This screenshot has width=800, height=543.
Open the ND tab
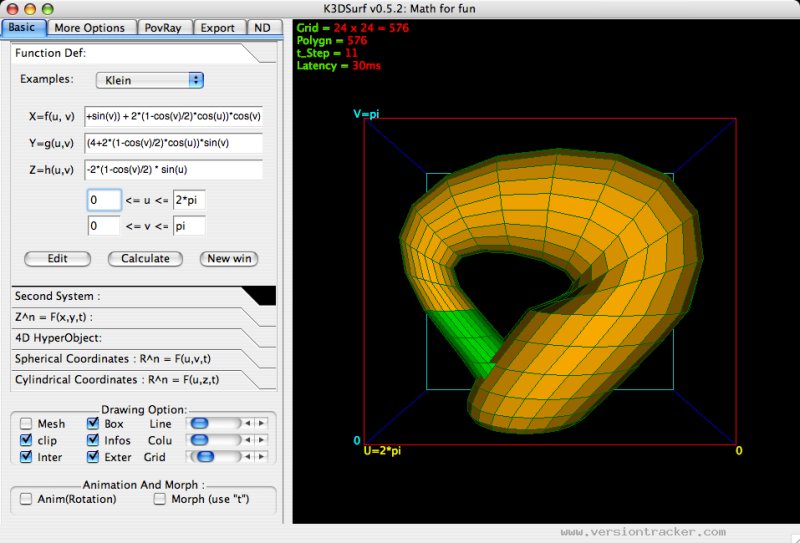(x=263, y=28)
